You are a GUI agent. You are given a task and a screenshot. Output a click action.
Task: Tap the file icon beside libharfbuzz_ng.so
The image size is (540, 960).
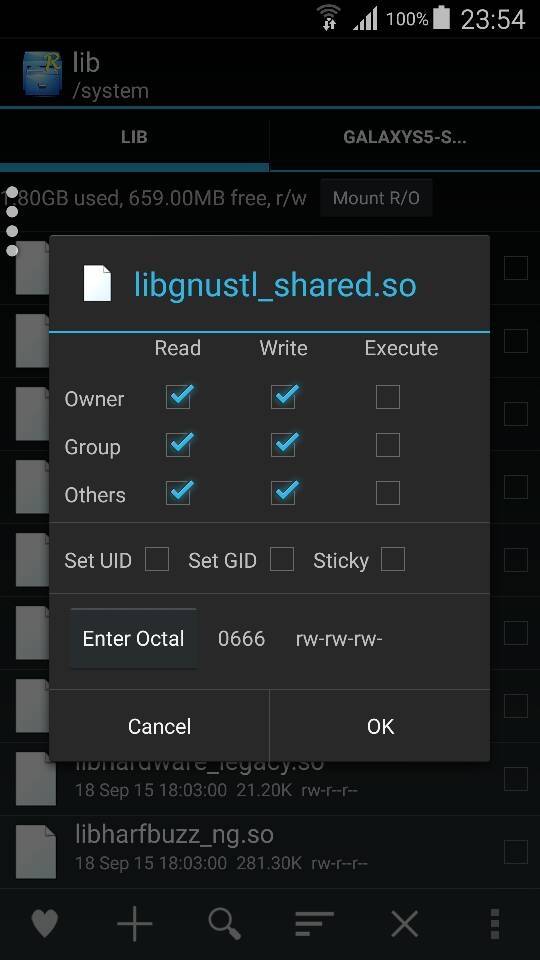(x=36, y=852)
